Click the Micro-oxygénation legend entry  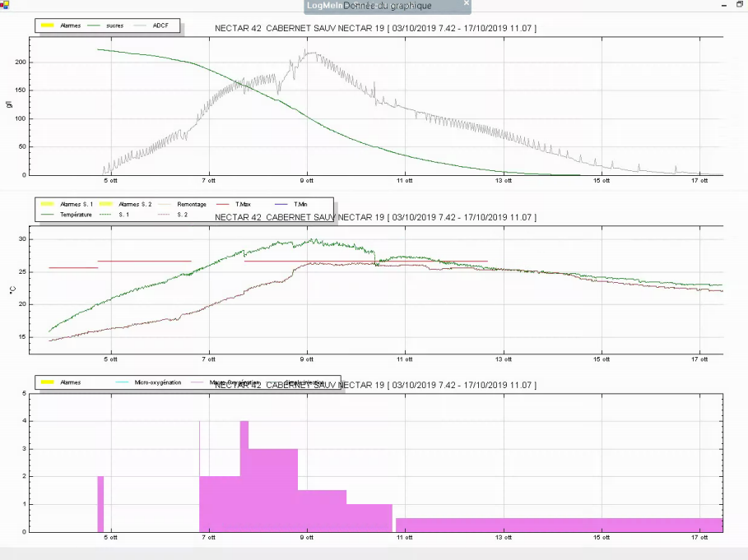157,382
